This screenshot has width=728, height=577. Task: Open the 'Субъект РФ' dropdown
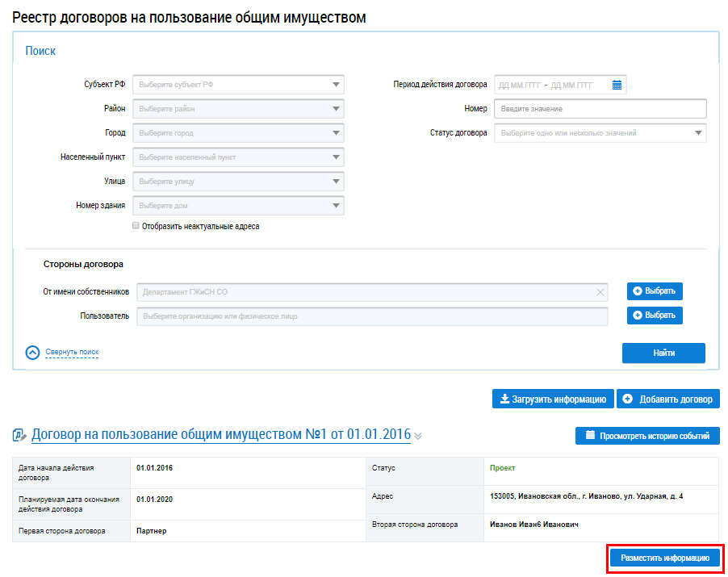238,85
